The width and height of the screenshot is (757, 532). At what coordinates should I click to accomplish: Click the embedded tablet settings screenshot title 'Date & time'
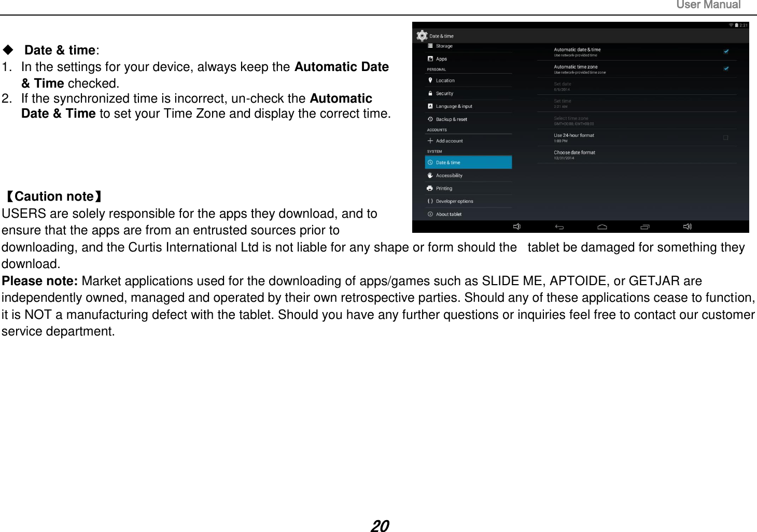(x=441, y=36)
